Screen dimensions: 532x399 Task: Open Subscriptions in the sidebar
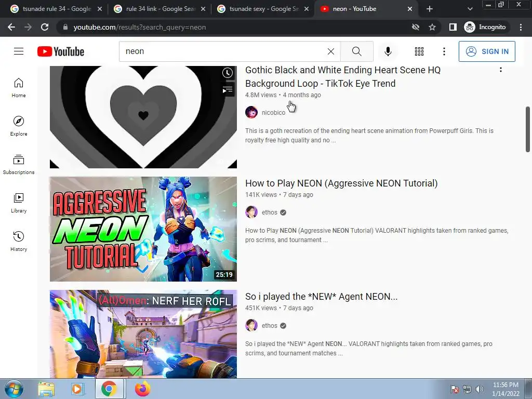point(19,165)
